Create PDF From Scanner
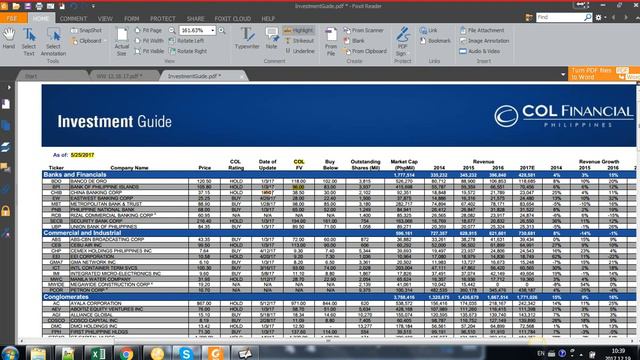The image size is (640, 360). click(x=364, y=30)
